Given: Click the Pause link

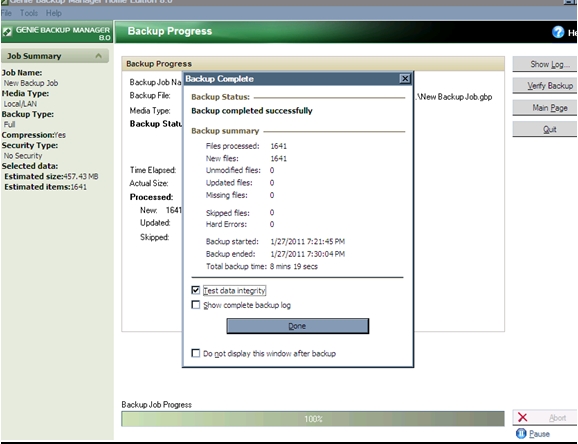Looking at the screenshot, I should point(539,434).
